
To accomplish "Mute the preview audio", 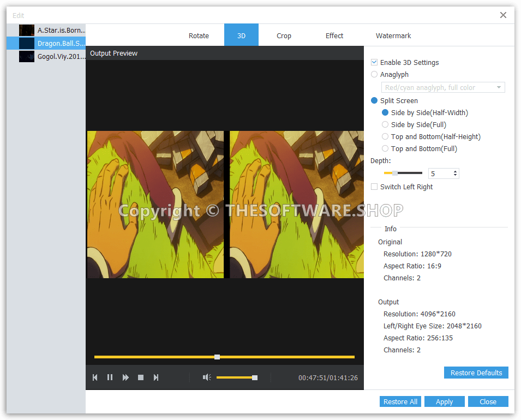I will point(207,377).
